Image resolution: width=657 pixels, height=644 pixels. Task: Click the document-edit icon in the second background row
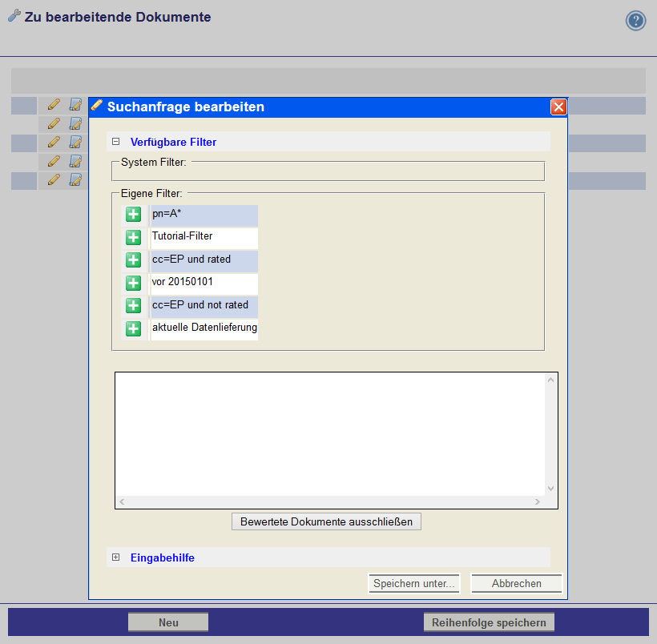(x=75, y=123)
